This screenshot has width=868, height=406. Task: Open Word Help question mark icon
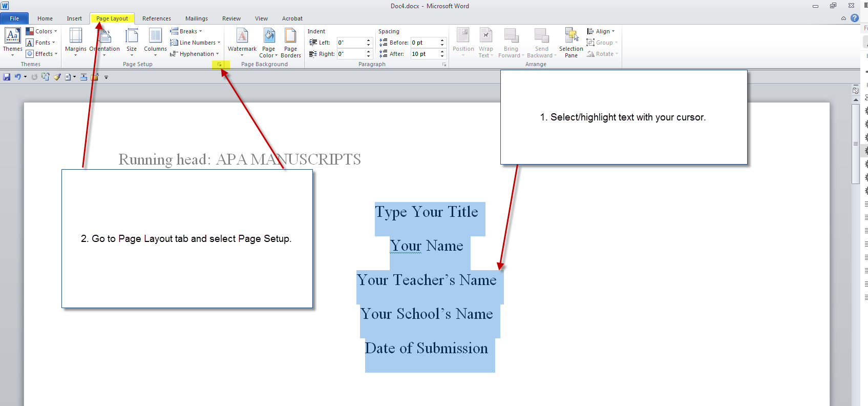(855, 18)
